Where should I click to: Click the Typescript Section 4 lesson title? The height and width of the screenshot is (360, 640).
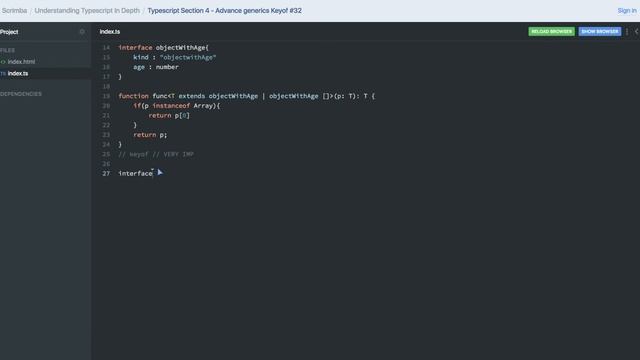click(224, 11)
